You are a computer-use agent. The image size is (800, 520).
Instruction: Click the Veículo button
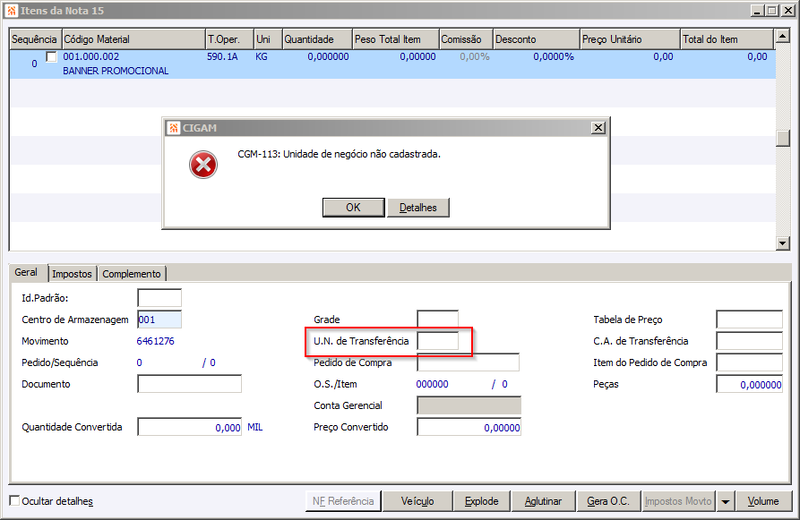coord(417,501)
